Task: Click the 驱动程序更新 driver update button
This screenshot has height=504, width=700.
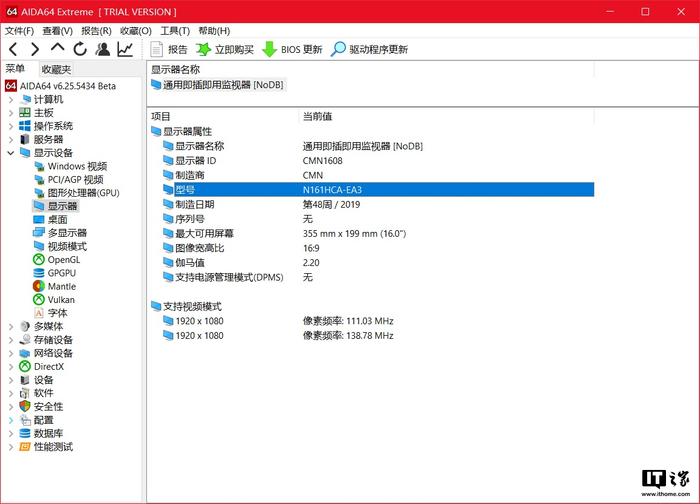Action: tap(370, 49)
